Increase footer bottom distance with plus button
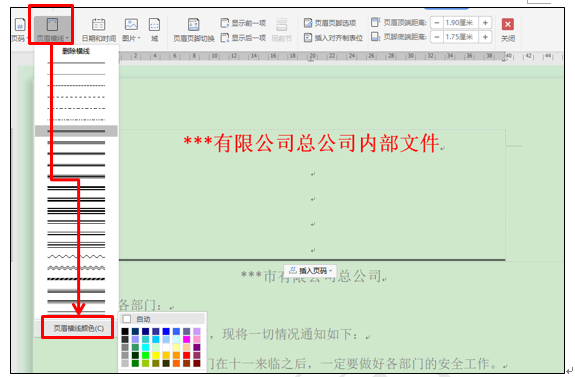Screen dimensions: 575x377 485,37
